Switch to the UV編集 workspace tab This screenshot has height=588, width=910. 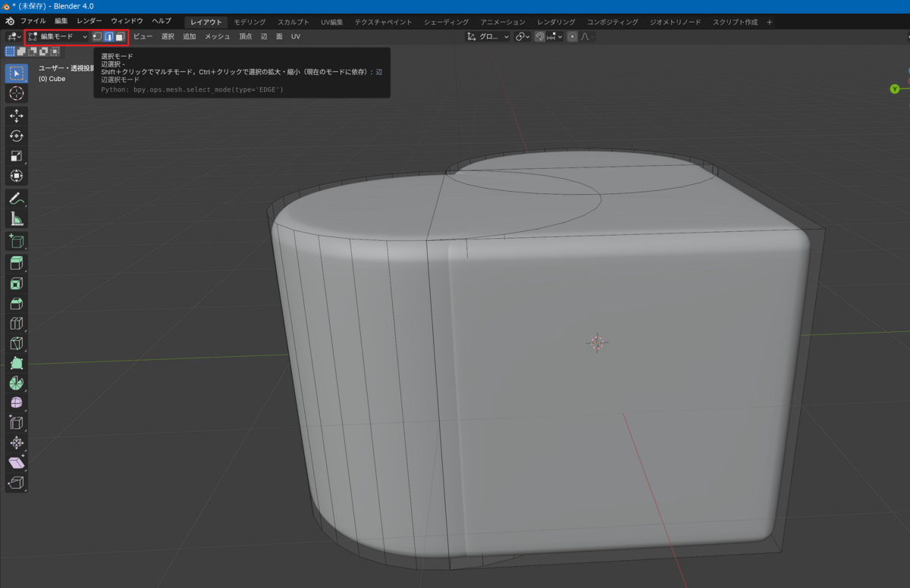[x=334, y=22]
